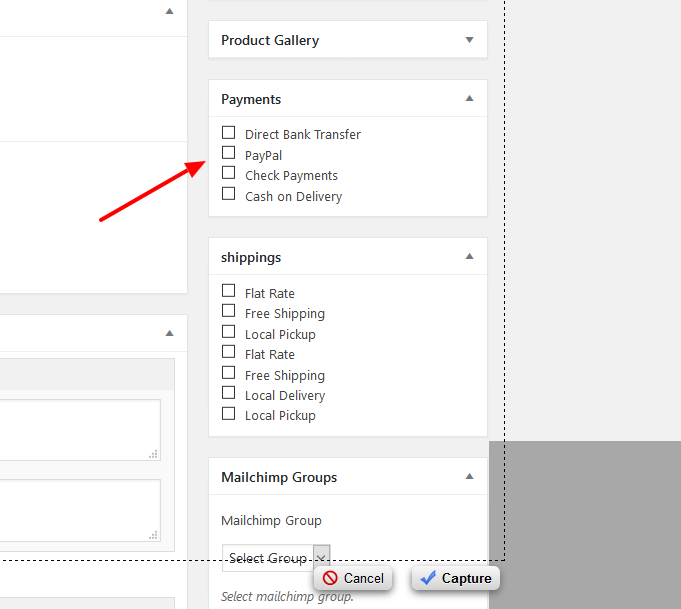
Task: Collapse the Payments panel with its arrow
Action: [469, 99]
